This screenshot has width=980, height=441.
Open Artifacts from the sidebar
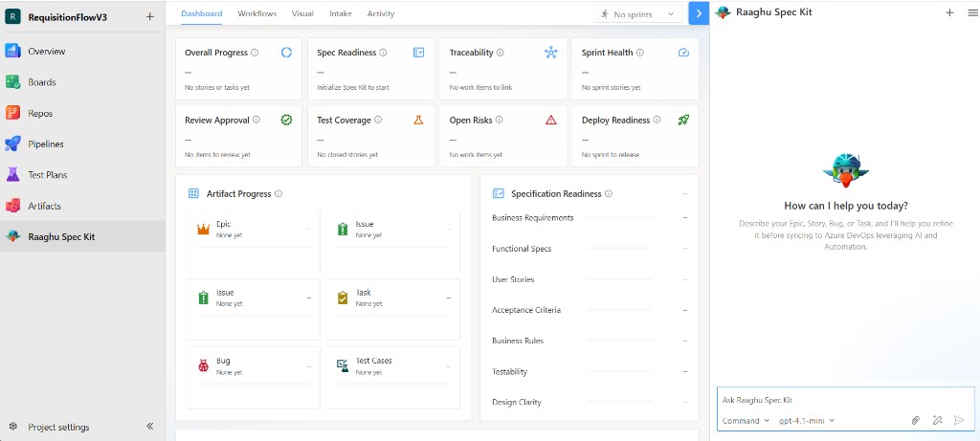[x=82, y=206]
